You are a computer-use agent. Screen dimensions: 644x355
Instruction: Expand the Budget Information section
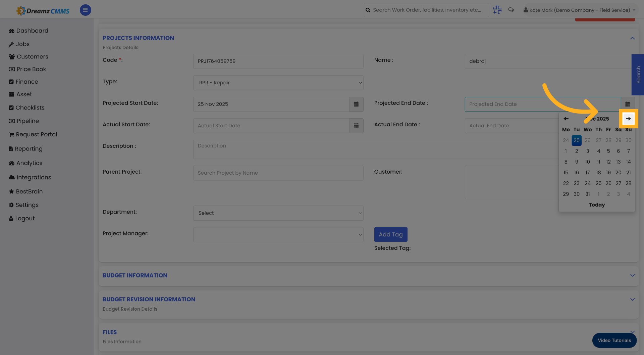tap(633, 275)
